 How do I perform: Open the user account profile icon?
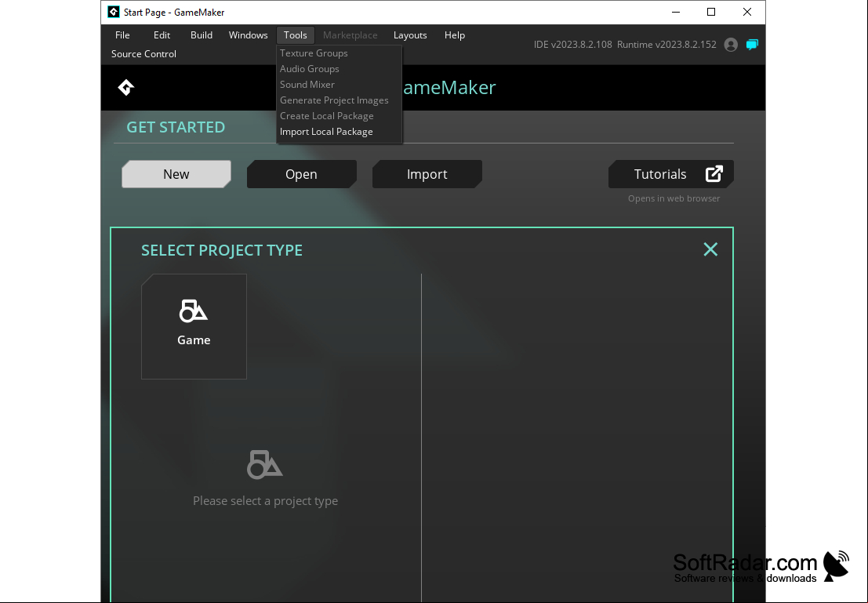731,45
